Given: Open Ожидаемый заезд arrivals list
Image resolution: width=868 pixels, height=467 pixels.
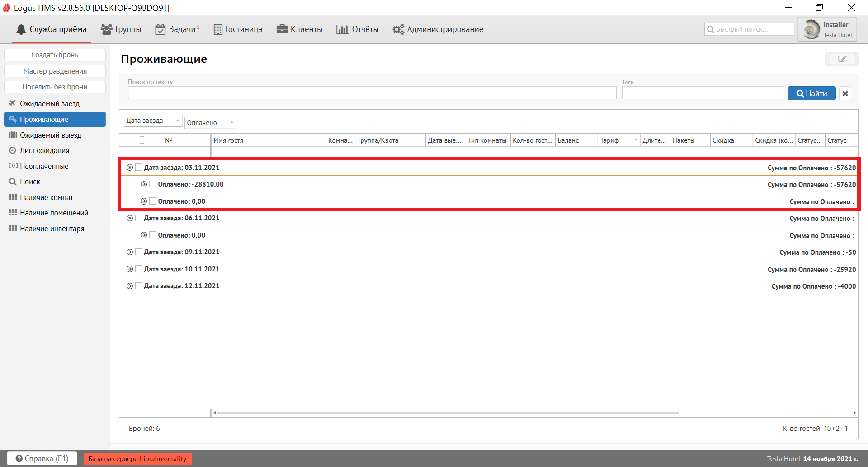Looking at the screenshot, I should [49, 103].
